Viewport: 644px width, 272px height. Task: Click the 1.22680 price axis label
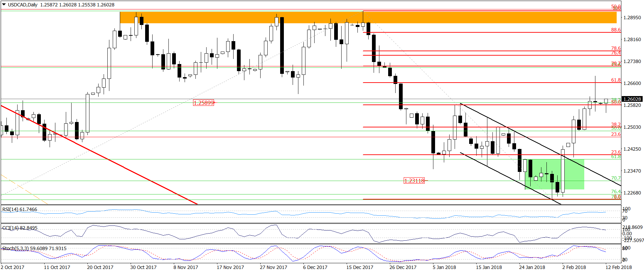coord(632,193)
